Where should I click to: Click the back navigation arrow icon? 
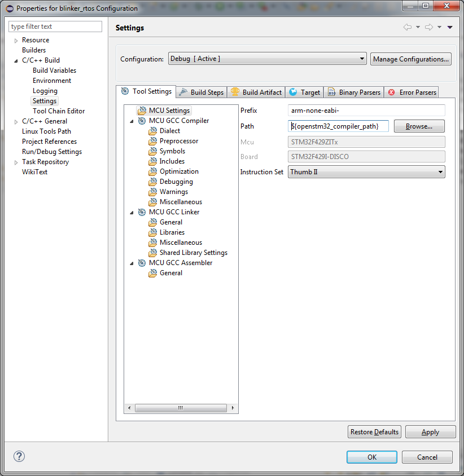tap(407, 27)
